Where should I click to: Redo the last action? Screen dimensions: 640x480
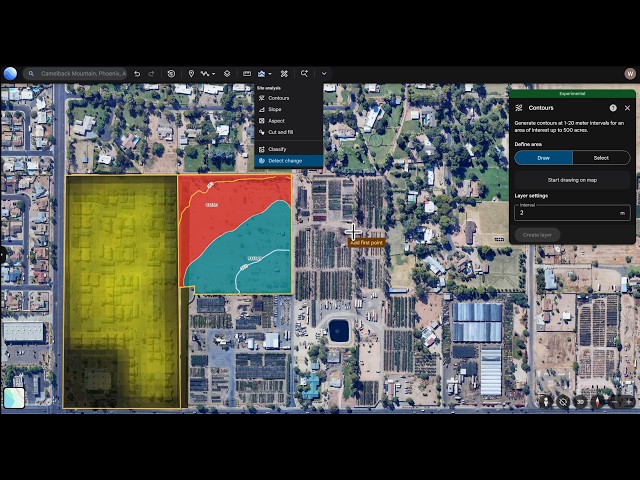tap(151, 73)
